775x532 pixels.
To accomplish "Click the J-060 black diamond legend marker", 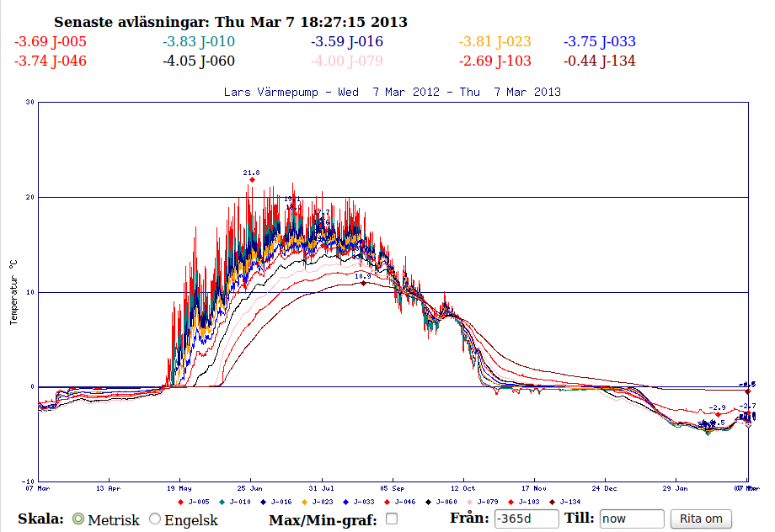I will point(429,502).
